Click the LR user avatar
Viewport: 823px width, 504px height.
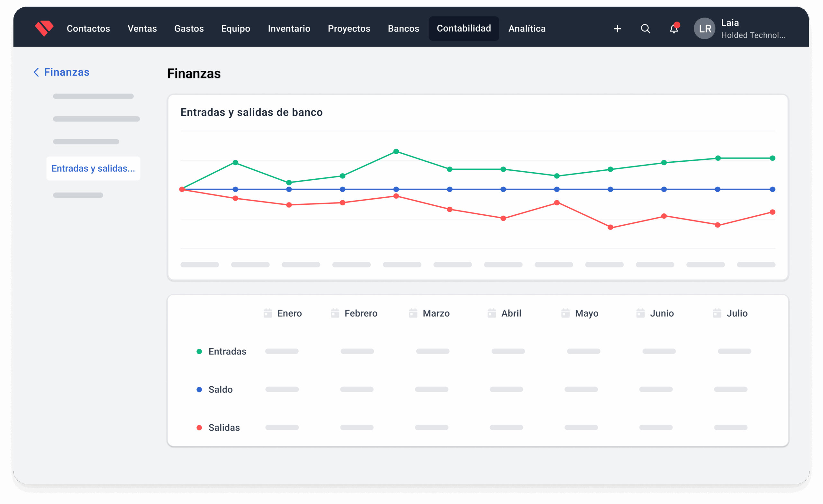(704, 29)
